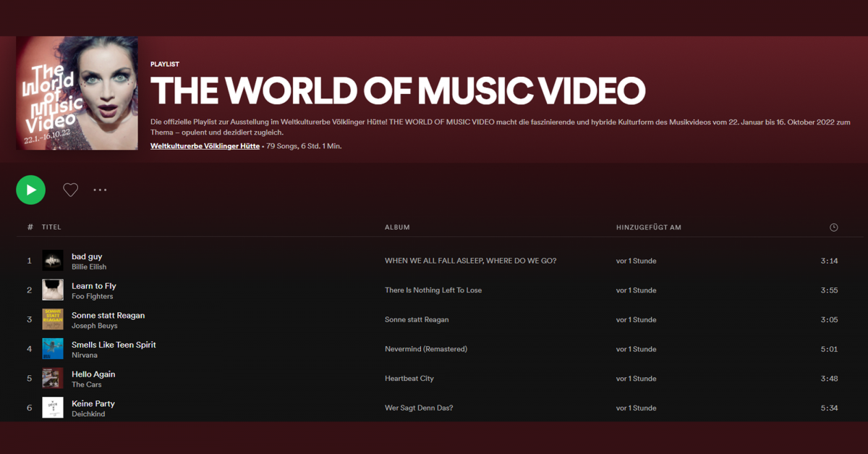Click the green playlist Play button
Viewport: 868px width, 454px height.
tap(30, 190)
